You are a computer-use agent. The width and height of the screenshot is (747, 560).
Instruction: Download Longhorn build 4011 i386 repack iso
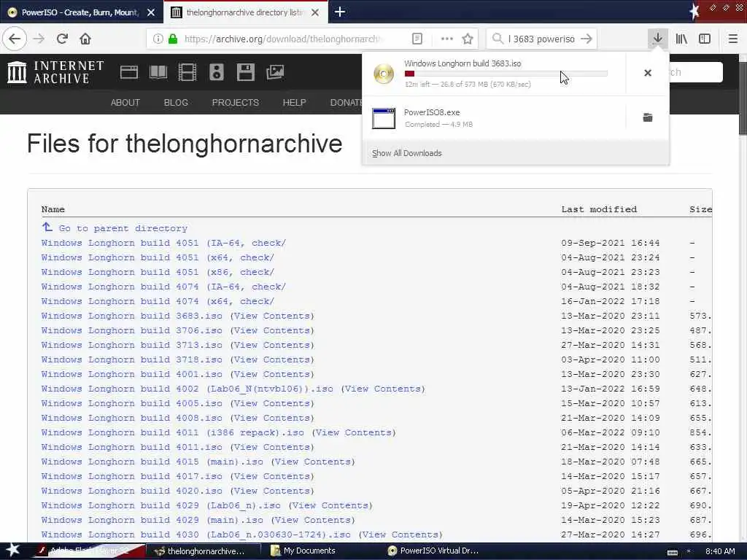point(172,432)
